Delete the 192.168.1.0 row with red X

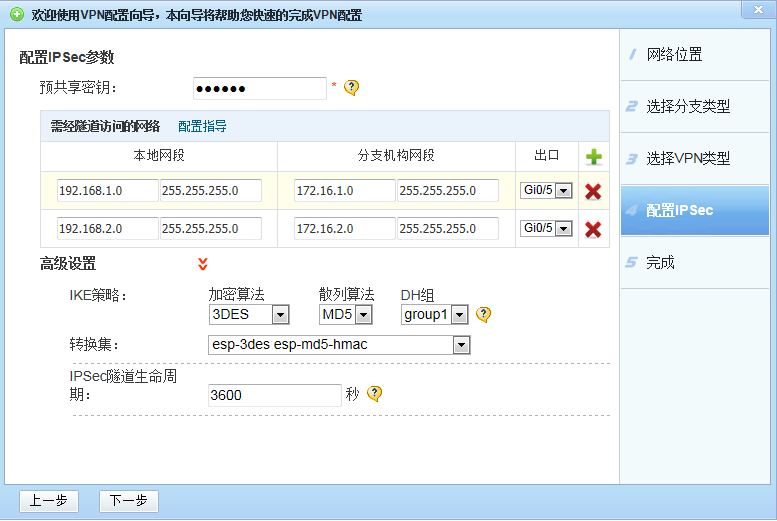tap(593, 191)
